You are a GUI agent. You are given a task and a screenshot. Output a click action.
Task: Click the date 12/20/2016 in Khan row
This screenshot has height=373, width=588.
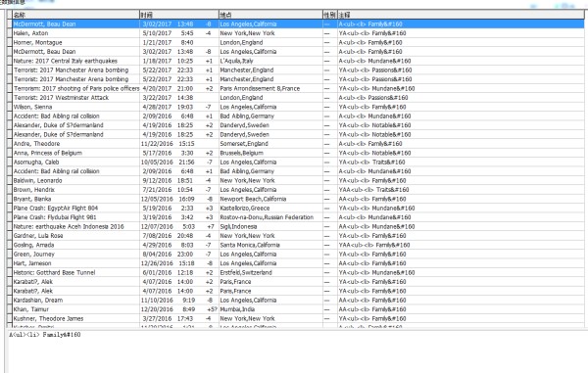coord(157,309)
